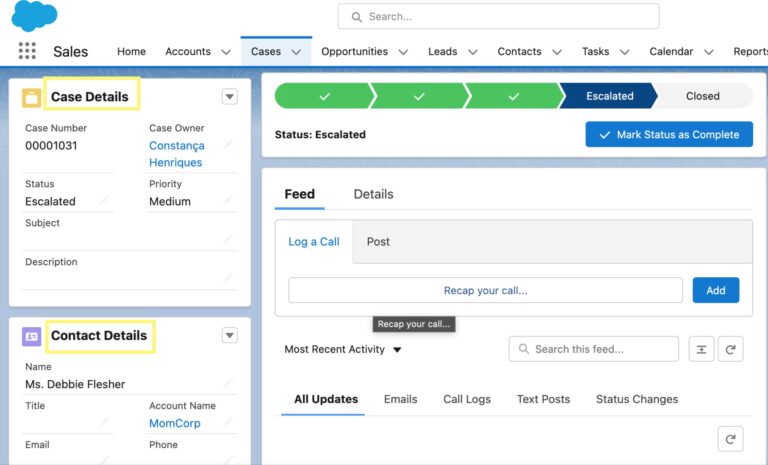The width and height of the screenshot is (768, 465).
Task: Open the Contact Details panel dropdown arrow
Action: click(x=230, y=336)
